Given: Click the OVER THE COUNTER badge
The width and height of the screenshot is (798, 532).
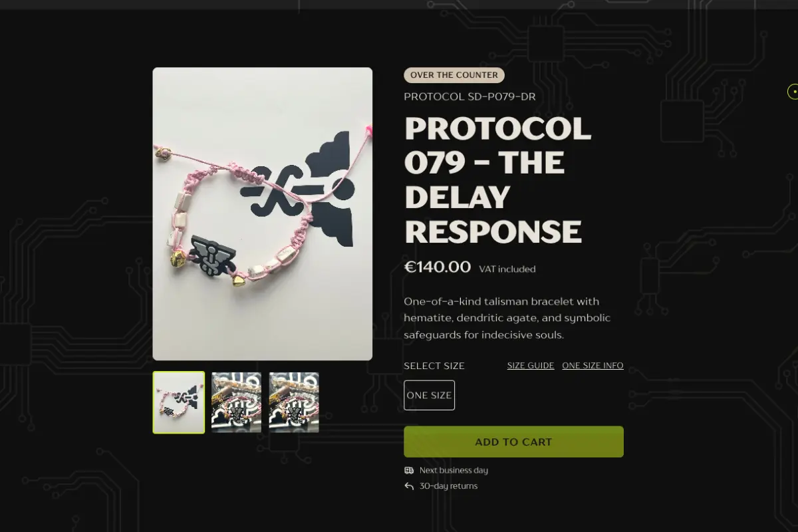Looking at the screenshot, I should pos(454,75).
